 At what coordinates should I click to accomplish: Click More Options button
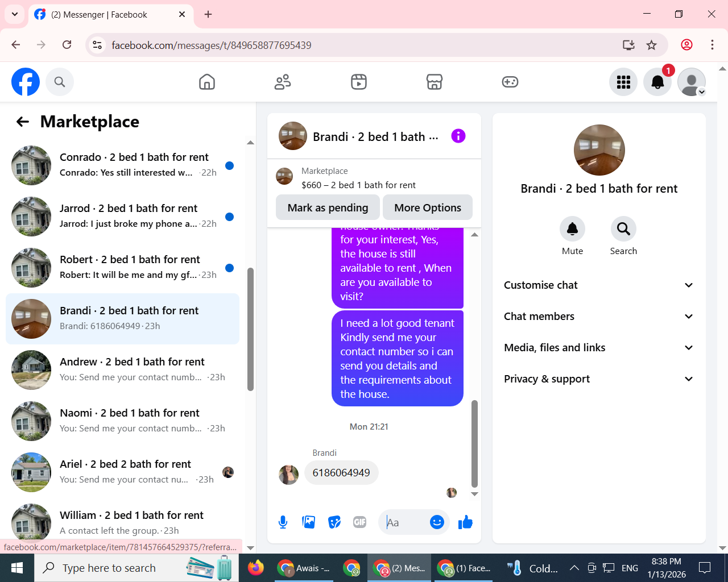click(x=428, y=207)
